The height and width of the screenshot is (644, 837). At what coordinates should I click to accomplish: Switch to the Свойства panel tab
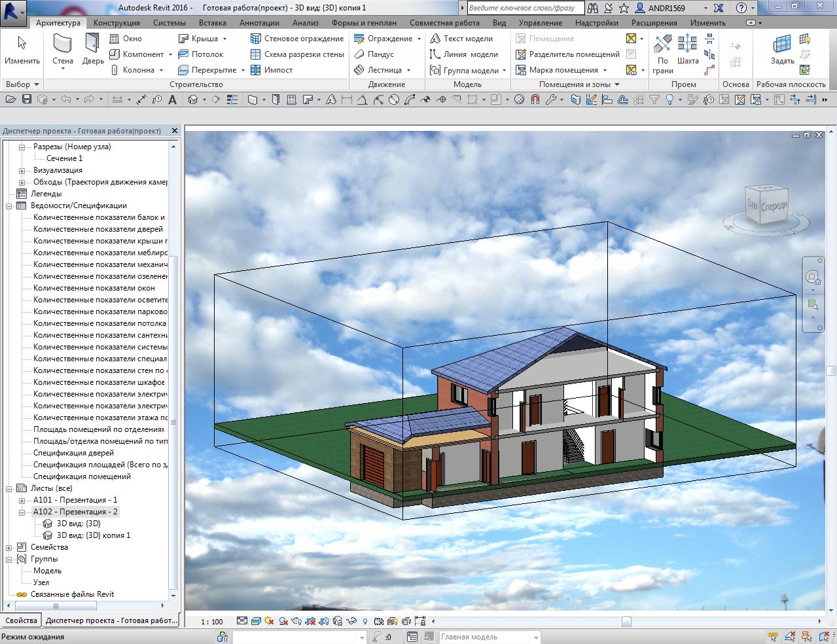click(x=21, y=620)
